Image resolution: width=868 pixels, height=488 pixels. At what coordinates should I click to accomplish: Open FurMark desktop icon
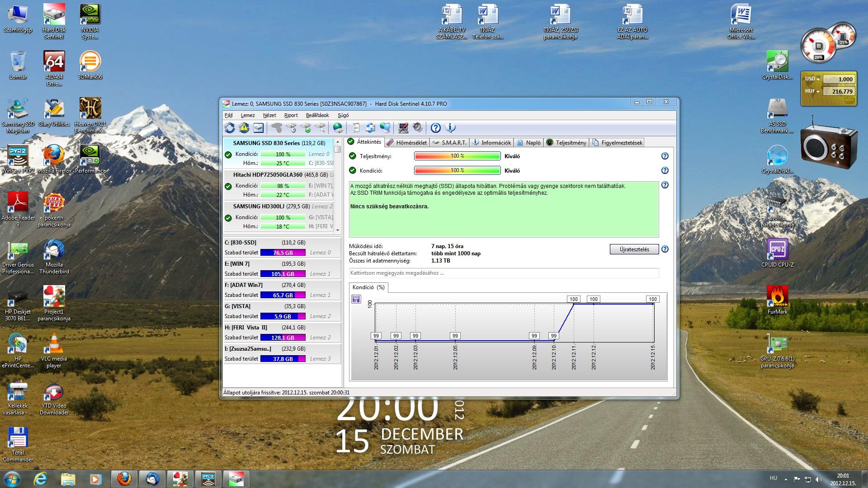pyautogui.click(x=777, y=300)
